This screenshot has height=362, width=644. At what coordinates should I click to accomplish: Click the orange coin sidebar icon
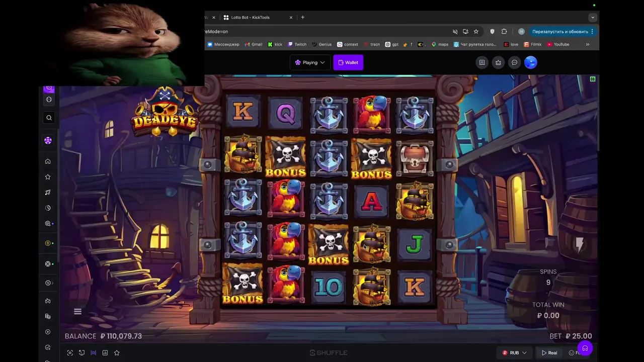point(48,243)
